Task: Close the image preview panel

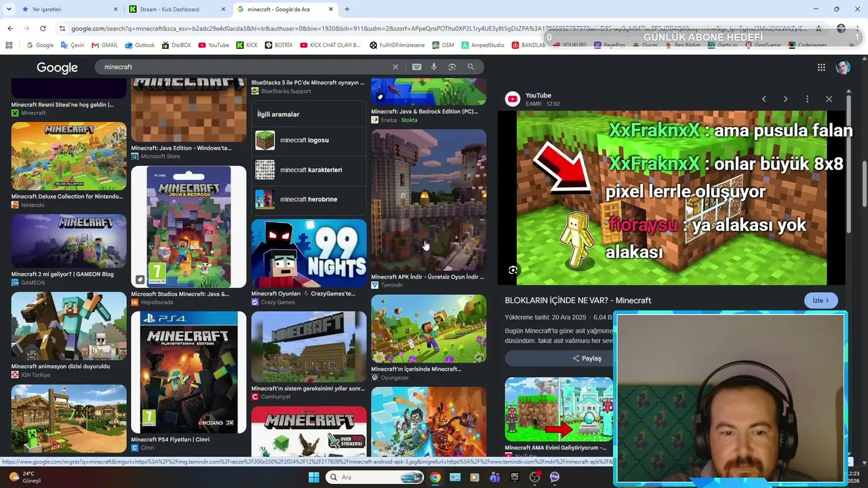Action: coord(829,99)
